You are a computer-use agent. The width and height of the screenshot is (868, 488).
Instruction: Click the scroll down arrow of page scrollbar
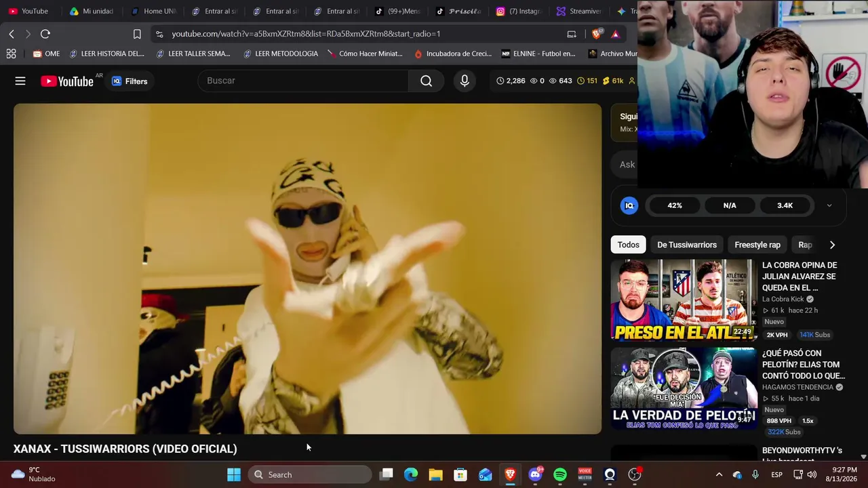pyautogui.click(x=863, y=457)
